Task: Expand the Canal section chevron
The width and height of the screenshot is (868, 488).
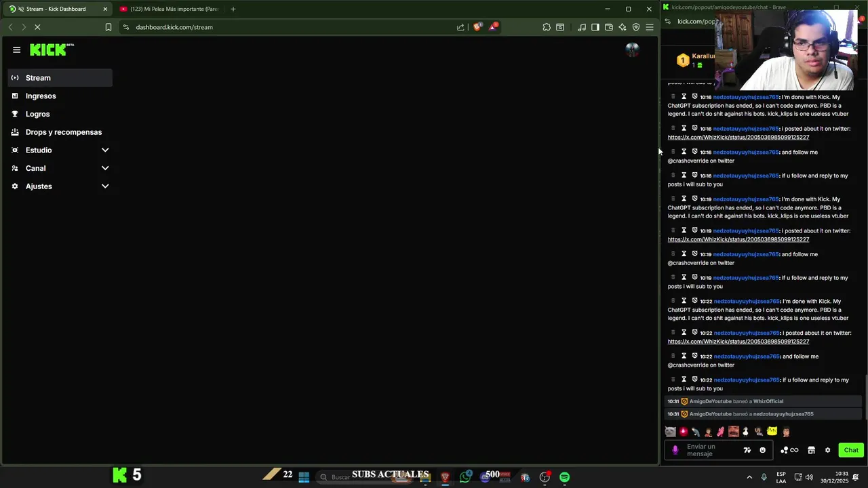Action: 105,168
